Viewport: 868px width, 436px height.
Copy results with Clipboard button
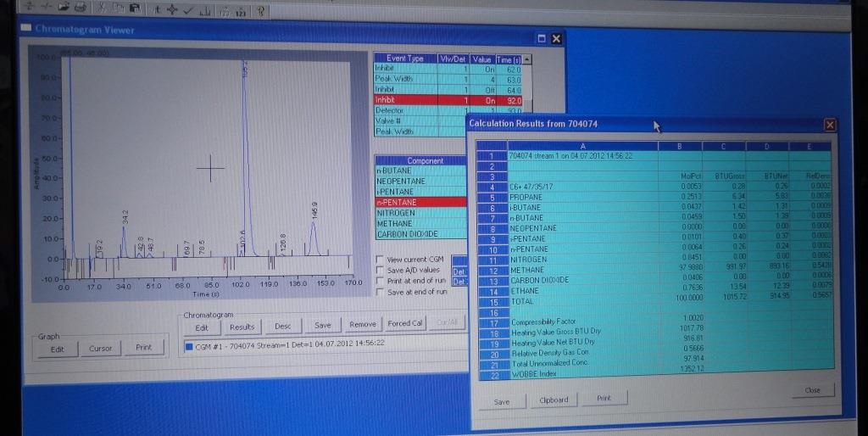(554, 400)
